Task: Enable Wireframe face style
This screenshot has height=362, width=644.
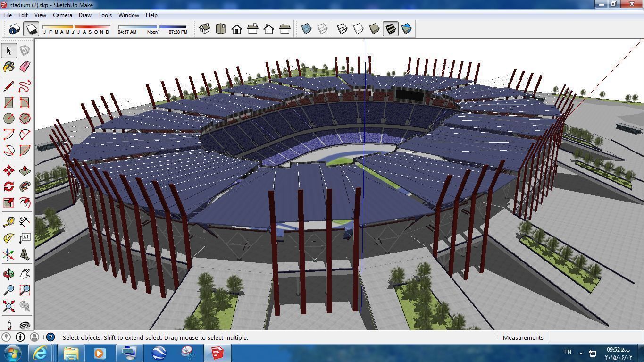Action: click(342, 29)
